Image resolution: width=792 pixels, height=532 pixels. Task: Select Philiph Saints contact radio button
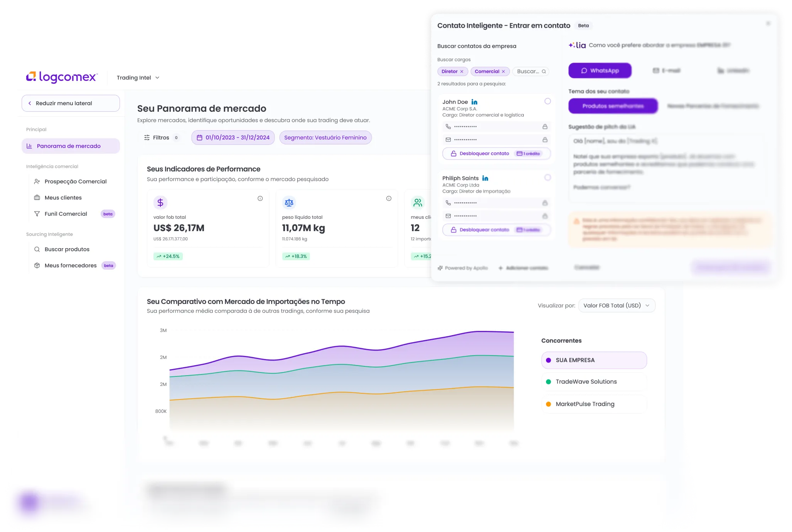coord(548,178)
